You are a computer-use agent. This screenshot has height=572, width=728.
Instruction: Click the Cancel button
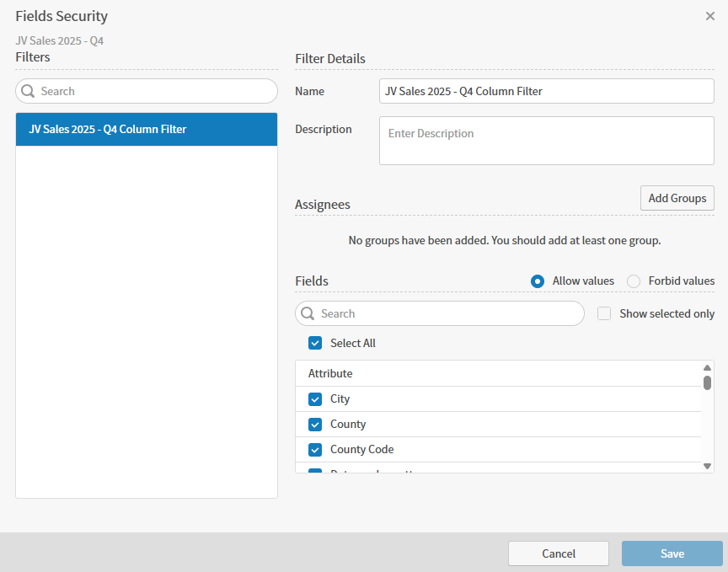coord(558,553)
